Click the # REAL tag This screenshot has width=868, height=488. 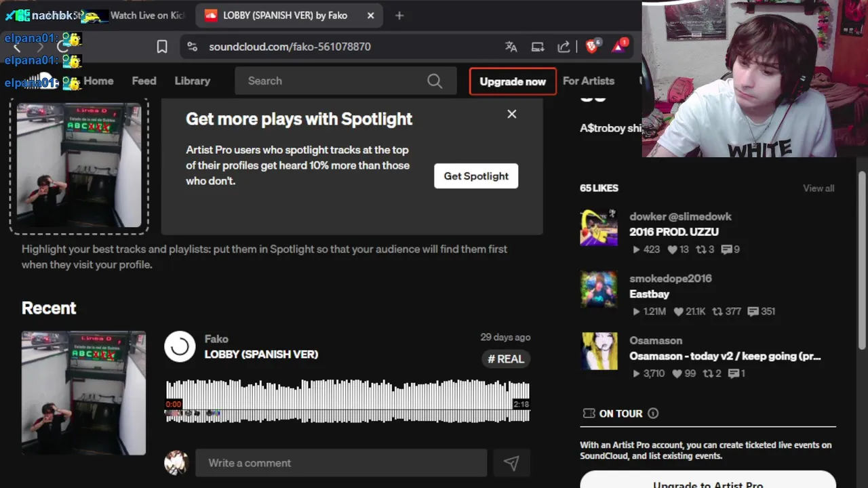[x=506, y=359]
